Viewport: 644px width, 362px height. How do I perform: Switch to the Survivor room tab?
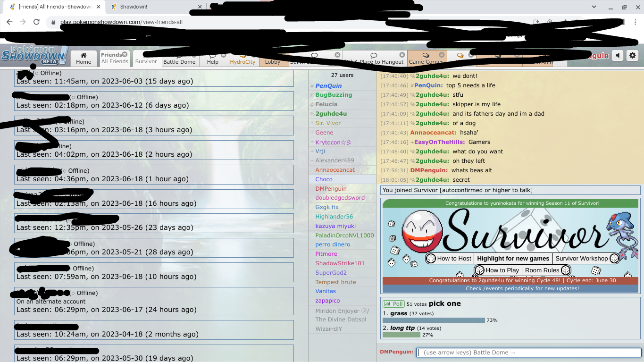(x=146, y=59)
